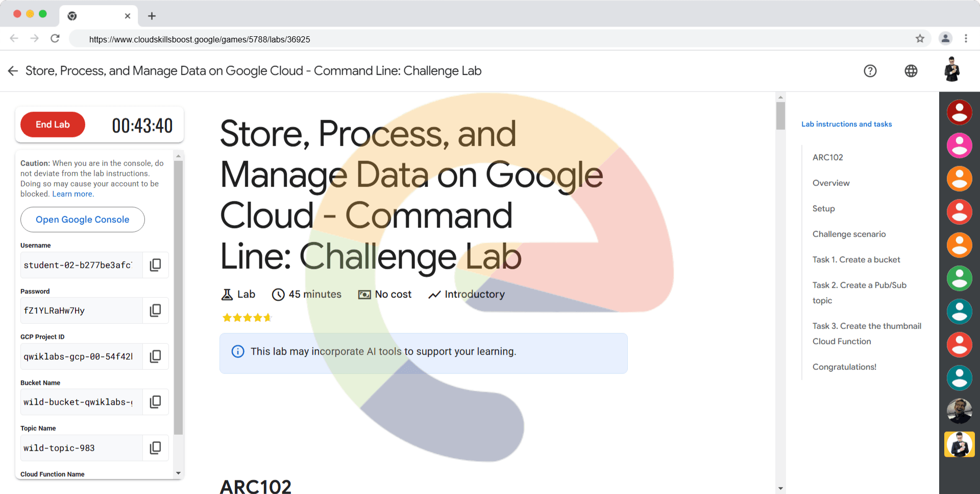
Task: Click Open Google Console button
Action: 83,220
